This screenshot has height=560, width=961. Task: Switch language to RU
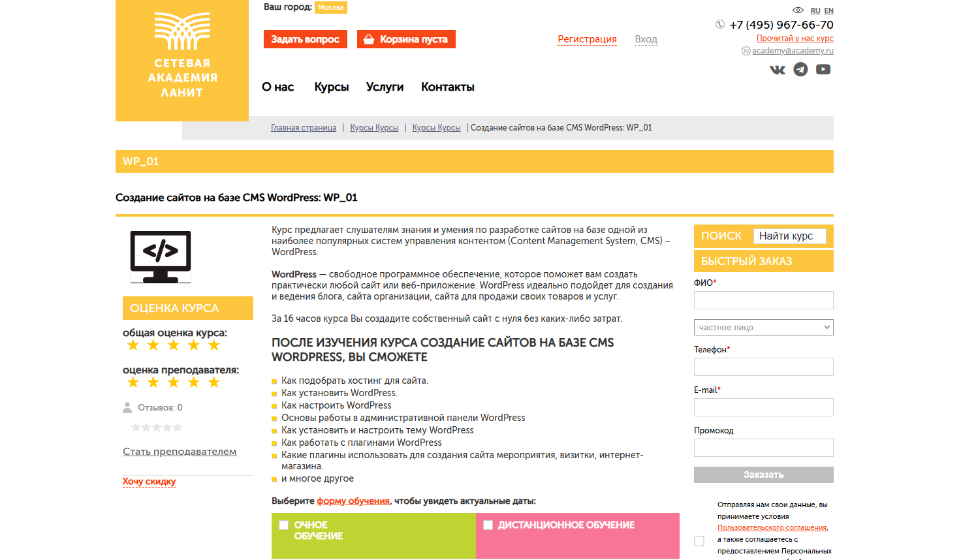815,10
